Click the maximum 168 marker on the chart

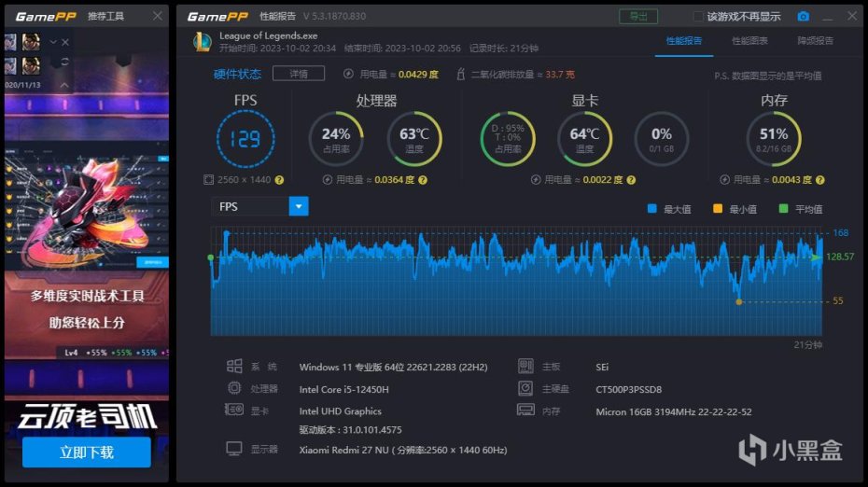[x=227, y=234]
